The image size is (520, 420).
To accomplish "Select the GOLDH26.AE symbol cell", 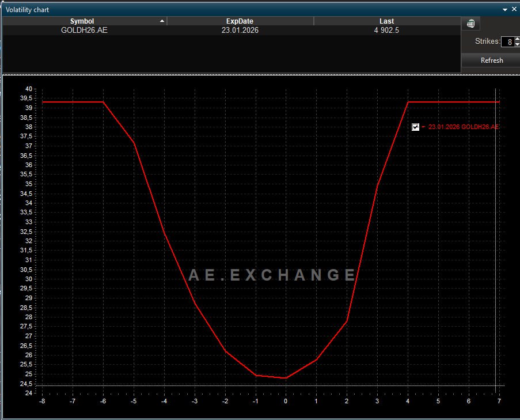I will point(84,30).
